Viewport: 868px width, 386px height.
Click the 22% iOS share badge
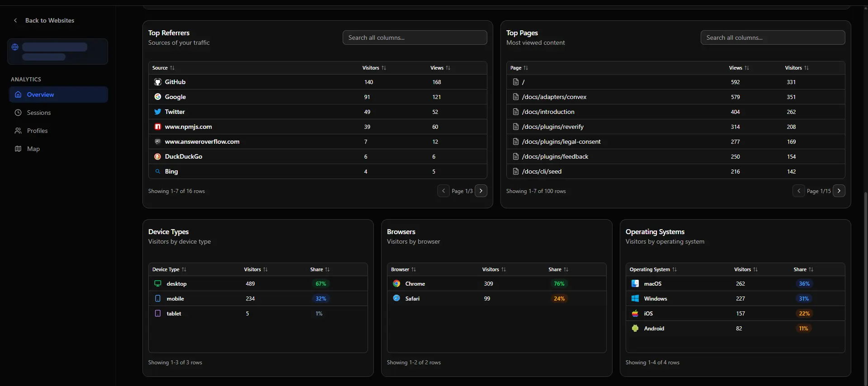pyautogui.click(x=804, y=313)
